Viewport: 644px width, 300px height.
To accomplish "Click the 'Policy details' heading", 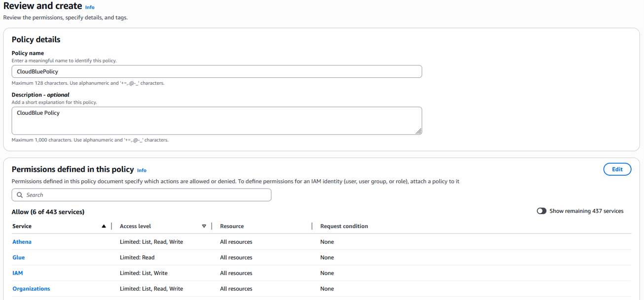I will (36, 39).
